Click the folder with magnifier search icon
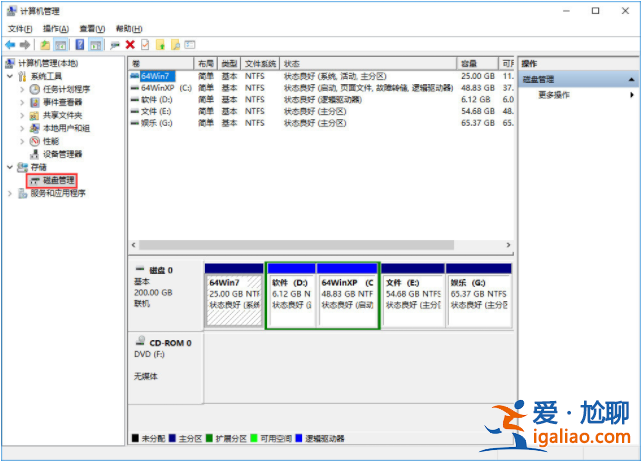 (x=176, y=45)
